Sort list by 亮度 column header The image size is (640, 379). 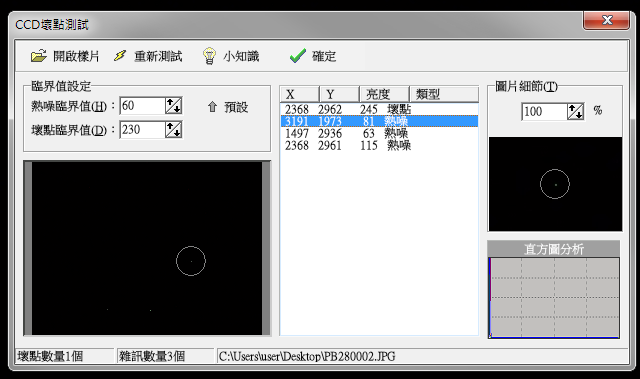[384, 94]
